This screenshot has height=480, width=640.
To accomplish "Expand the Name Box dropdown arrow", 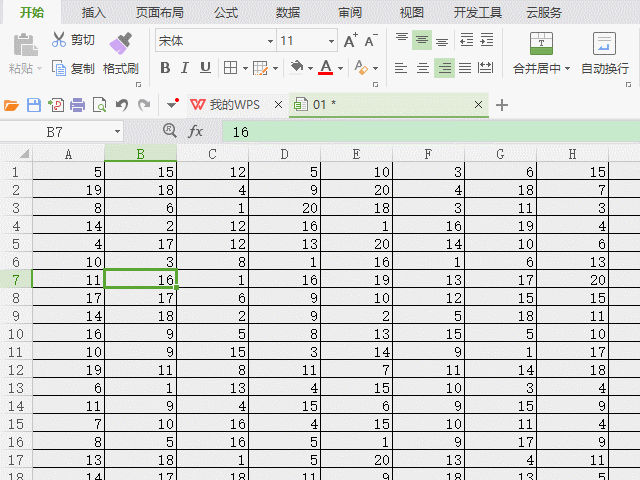I will point(117,132).
